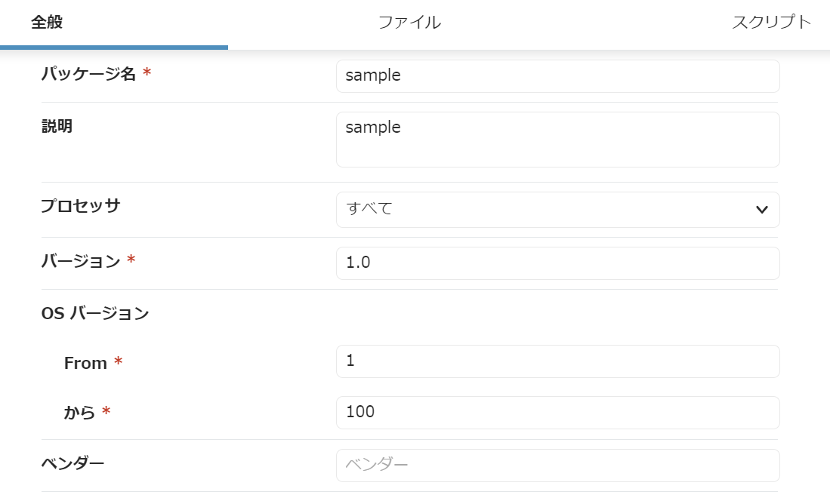Click the red asterisk beside パッケージ名
Viewport: 830px width, 504px height.
(147, 73)
